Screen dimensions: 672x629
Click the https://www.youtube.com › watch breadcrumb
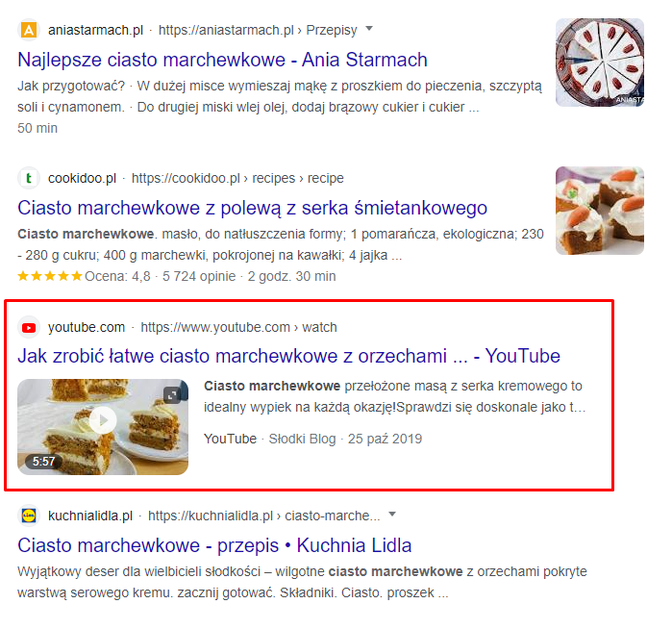point(238,327)
